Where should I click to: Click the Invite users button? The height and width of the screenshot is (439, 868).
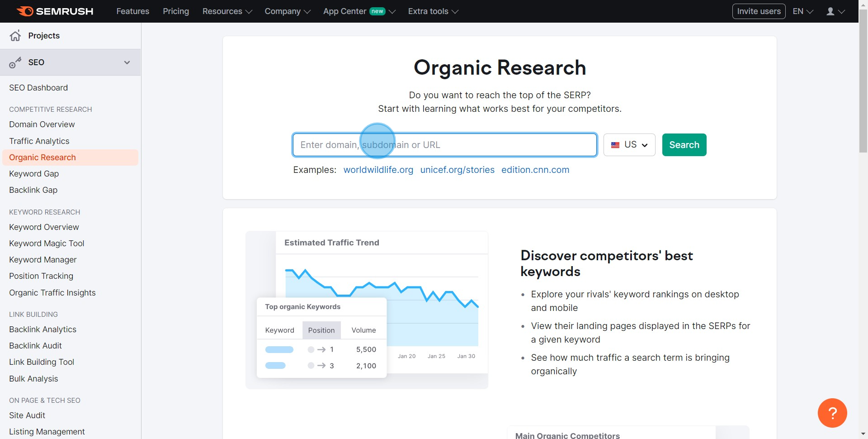click(x=759, y=11)
